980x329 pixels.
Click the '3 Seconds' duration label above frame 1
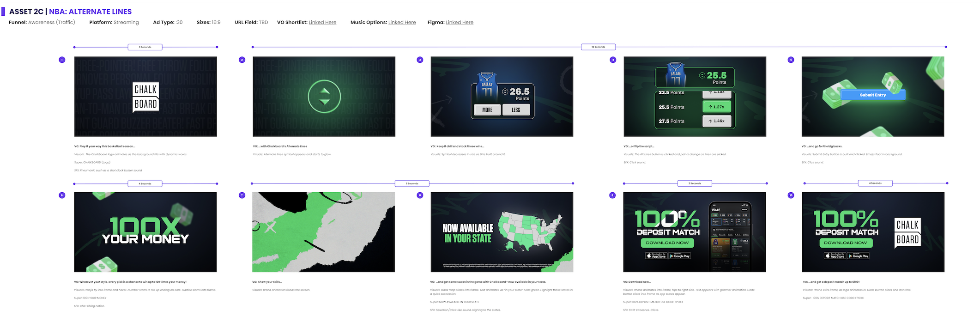click(x=145, y=47)
